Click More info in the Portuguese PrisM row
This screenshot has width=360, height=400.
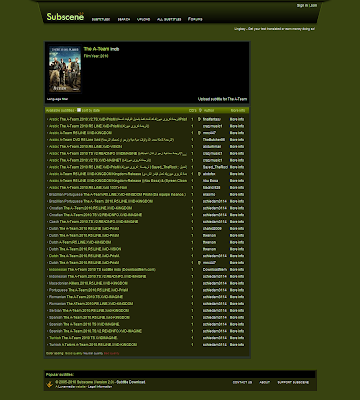(x=237, y=290)
